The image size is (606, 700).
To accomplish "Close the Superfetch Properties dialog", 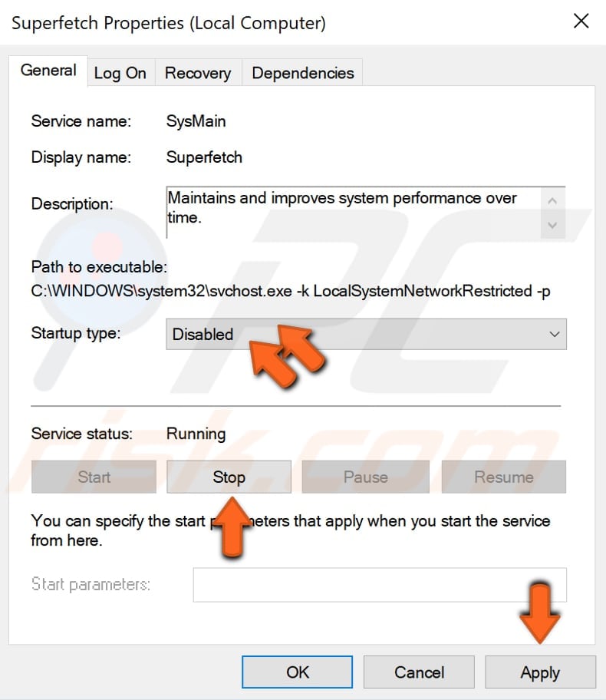I will [581, 21].
